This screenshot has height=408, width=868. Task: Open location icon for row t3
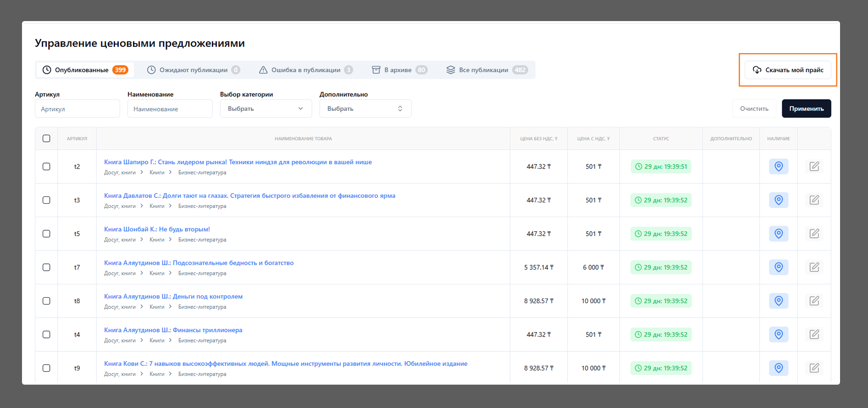coord(778,200)
